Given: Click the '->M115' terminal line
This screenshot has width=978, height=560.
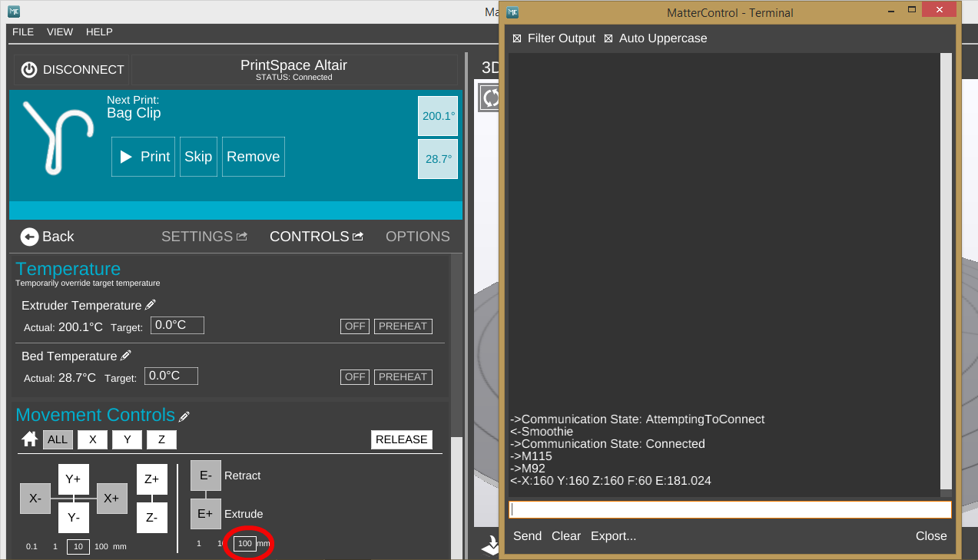Looking at the screenshot, I should [x=532, y=456].
